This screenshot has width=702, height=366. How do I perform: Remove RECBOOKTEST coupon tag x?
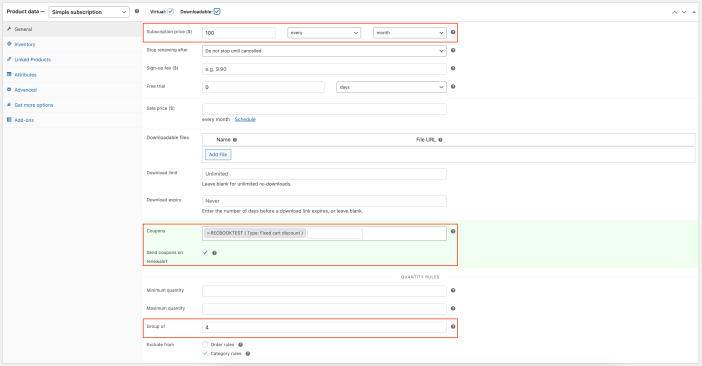coord(208,233)
